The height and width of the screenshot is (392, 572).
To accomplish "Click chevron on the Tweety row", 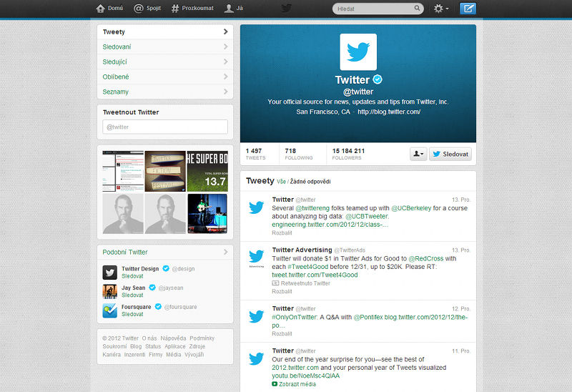I will (x=225, y=31).
